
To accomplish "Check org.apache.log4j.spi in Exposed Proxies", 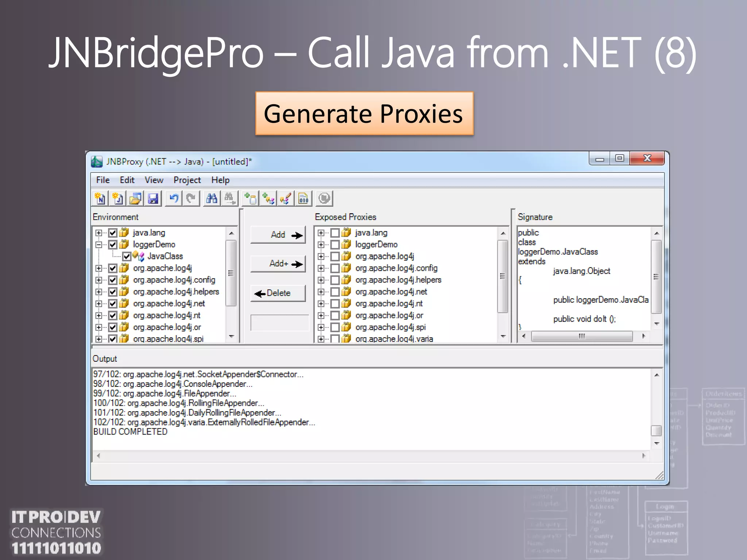I will (x=335, y=327).
